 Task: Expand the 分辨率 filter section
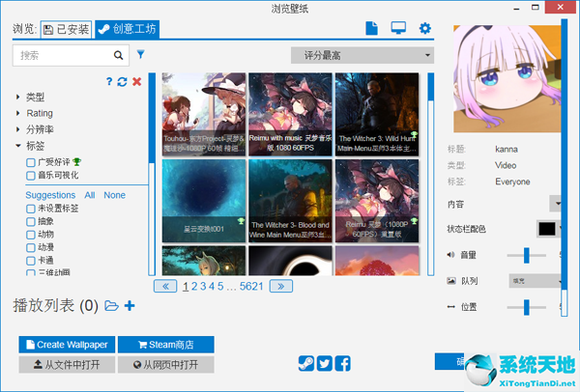click(18, 129)
